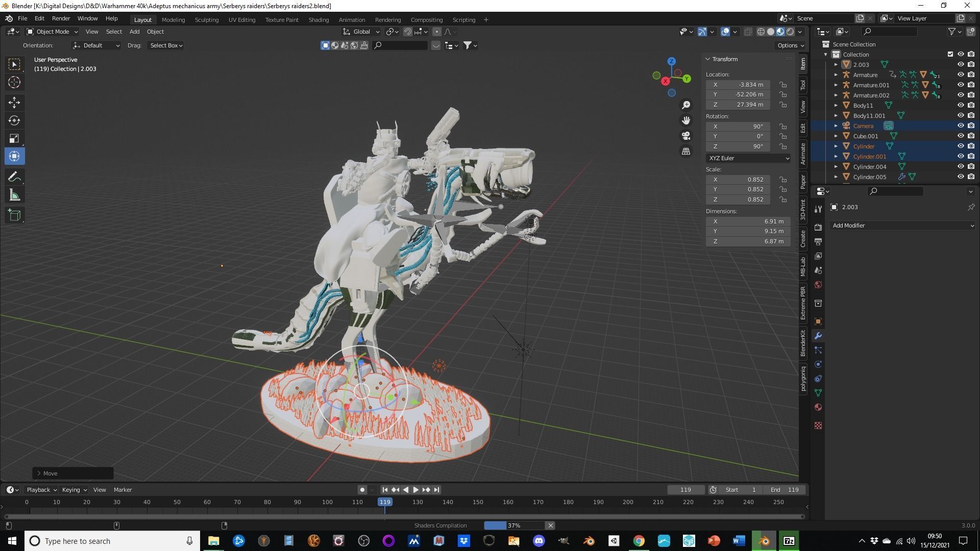Open Global transform orientation dropdown
The image size is (980, 551).
pos(361,32)
